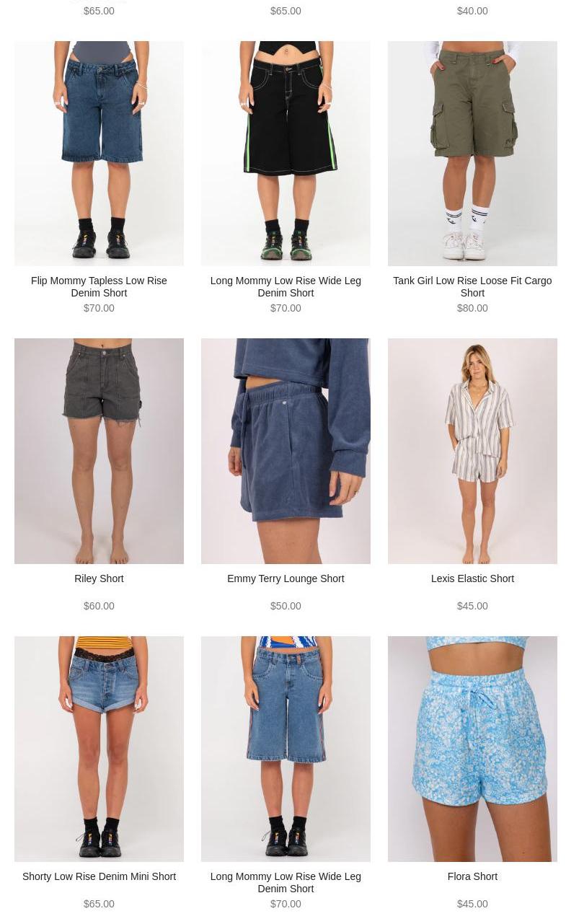This screenshot has height=924, width=566.
Task: Click the $80.00 price of Tank Girl short
Action: (x=472, y=308)
